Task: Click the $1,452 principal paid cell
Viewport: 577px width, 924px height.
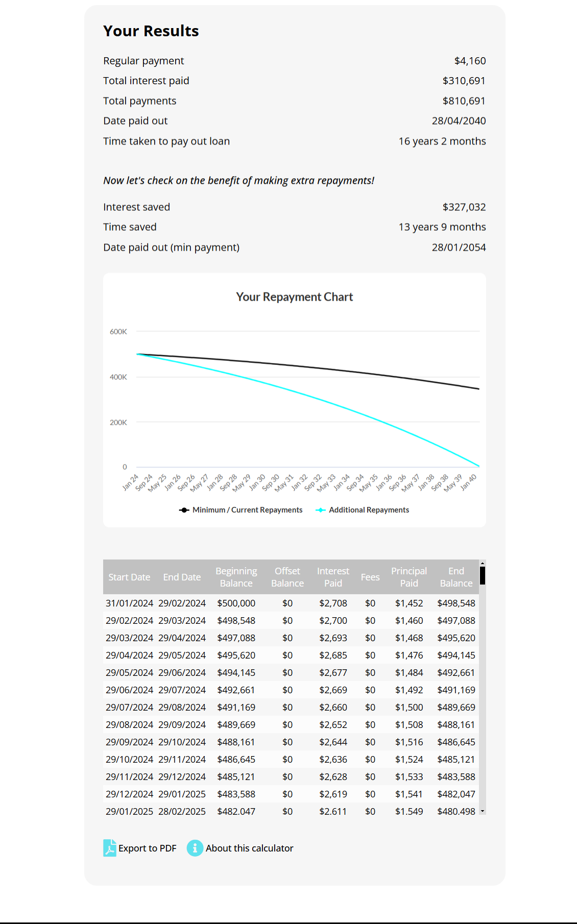Action: pos(409,603)
